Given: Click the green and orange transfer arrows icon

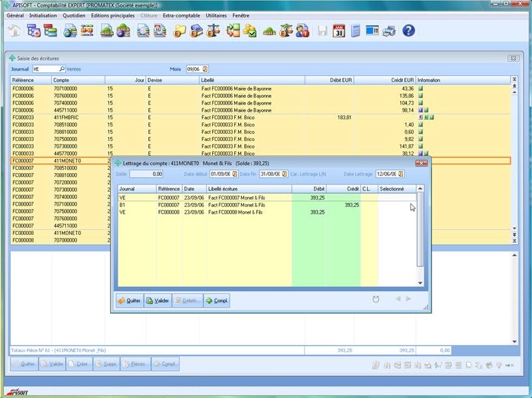Looking at the screenshot, I should [x=233, y=31].
